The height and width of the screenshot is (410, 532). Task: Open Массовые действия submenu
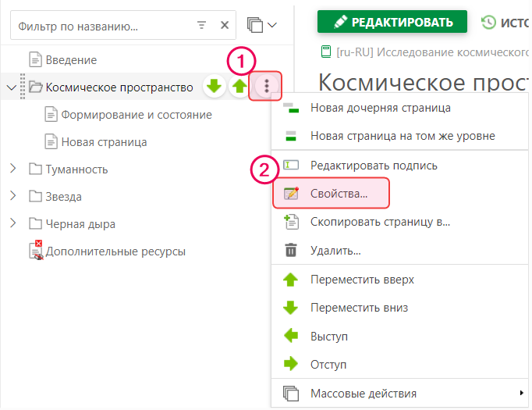[400, 394]
